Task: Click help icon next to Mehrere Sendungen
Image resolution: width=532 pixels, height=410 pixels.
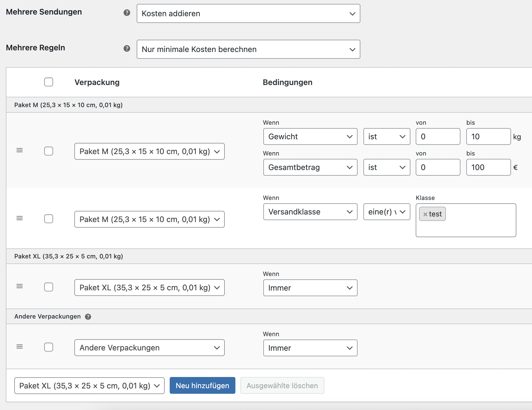Action: [127, 13]
